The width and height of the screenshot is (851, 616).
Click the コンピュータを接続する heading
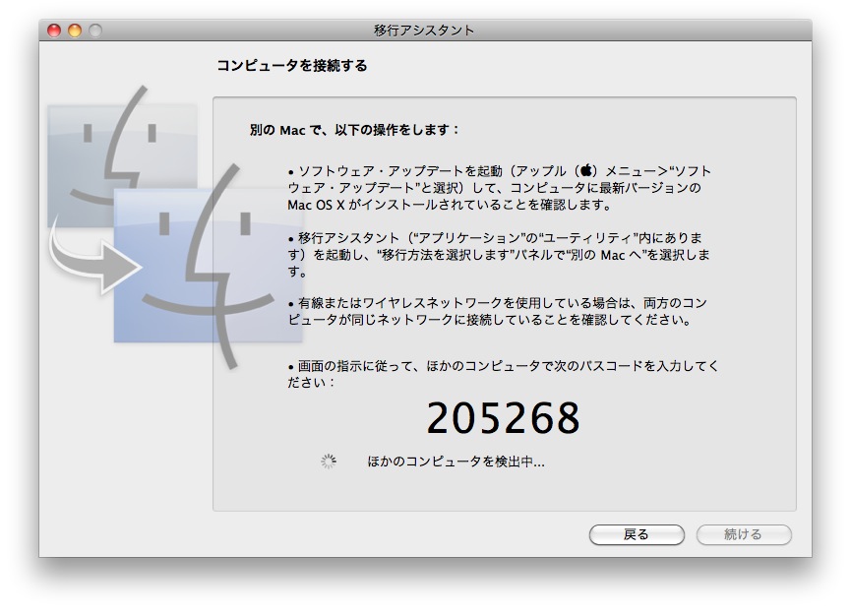tap(291, 66)
